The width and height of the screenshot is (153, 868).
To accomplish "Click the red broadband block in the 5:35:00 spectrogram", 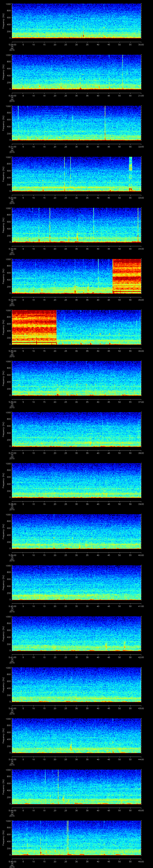I will click(34, 327).
